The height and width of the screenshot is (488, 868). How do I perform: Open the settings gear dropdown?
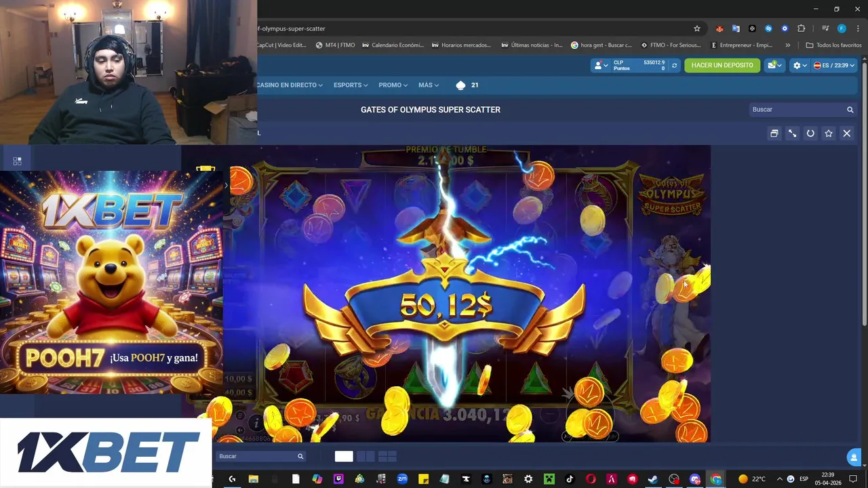click(800, 65)
